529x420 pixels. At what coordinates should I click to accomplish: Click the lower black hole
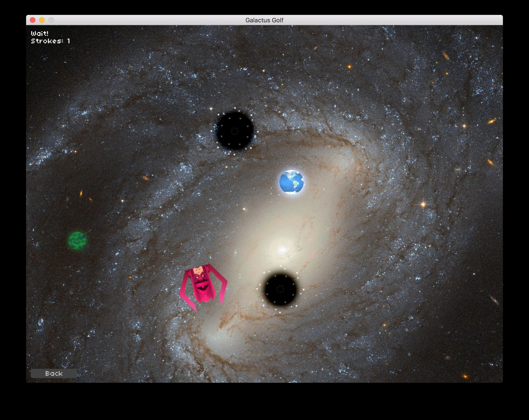(280, 289)
